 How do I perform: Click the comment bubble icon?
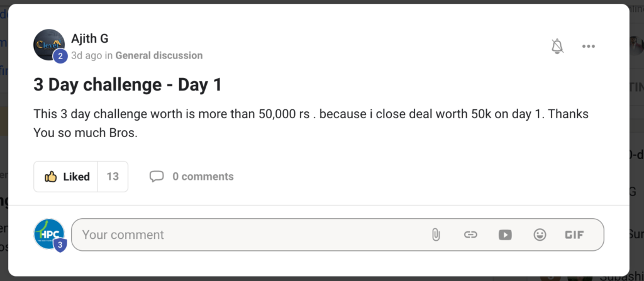(x=157, y=177)
